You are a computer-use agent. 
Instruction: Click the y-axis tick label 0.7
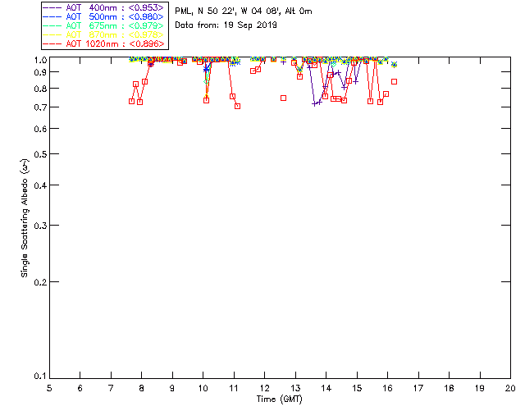[x=40, y=107]
